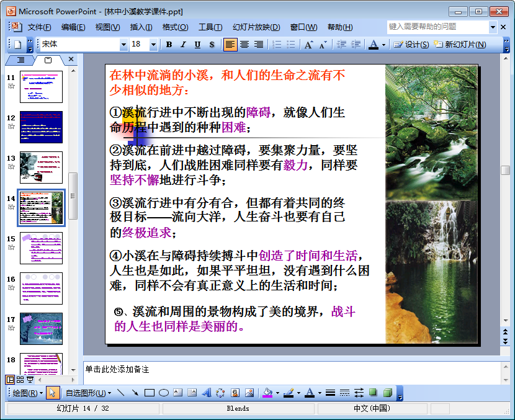Expand the help question box dropdown
This screenshot has height=420, width=515.
pyautogui.click(x=493, y=27)
